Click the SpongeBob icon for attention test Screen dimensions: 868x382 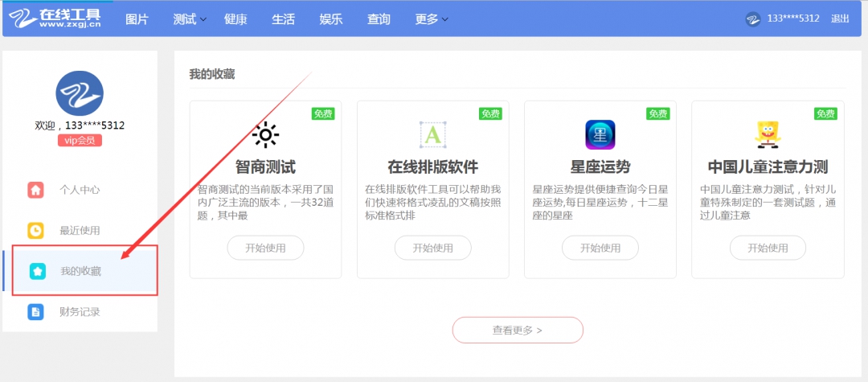click(767, 134)
